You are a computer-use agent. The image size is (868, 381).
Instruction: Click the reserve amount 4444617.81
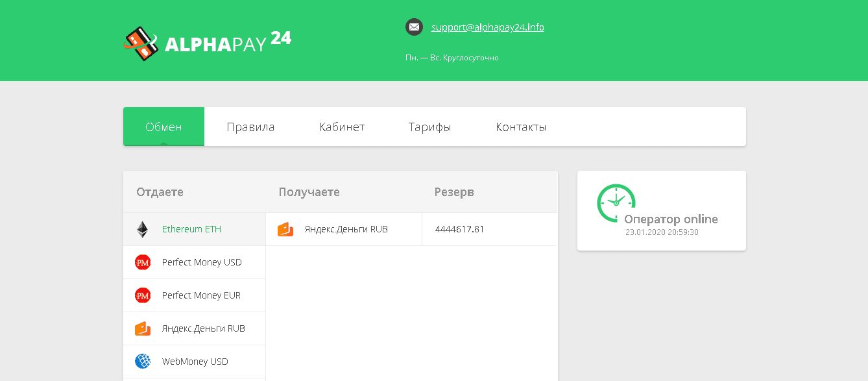point(459,229)
